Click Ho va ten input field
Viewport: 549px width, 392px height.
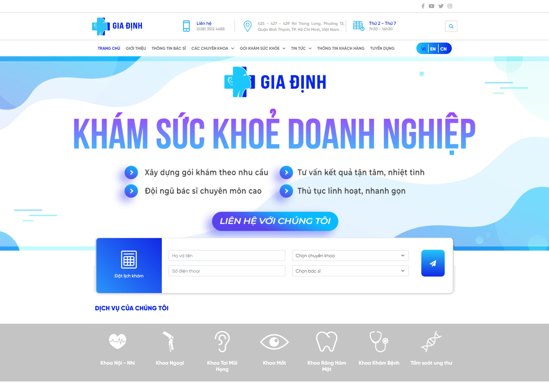coord(226,255)
